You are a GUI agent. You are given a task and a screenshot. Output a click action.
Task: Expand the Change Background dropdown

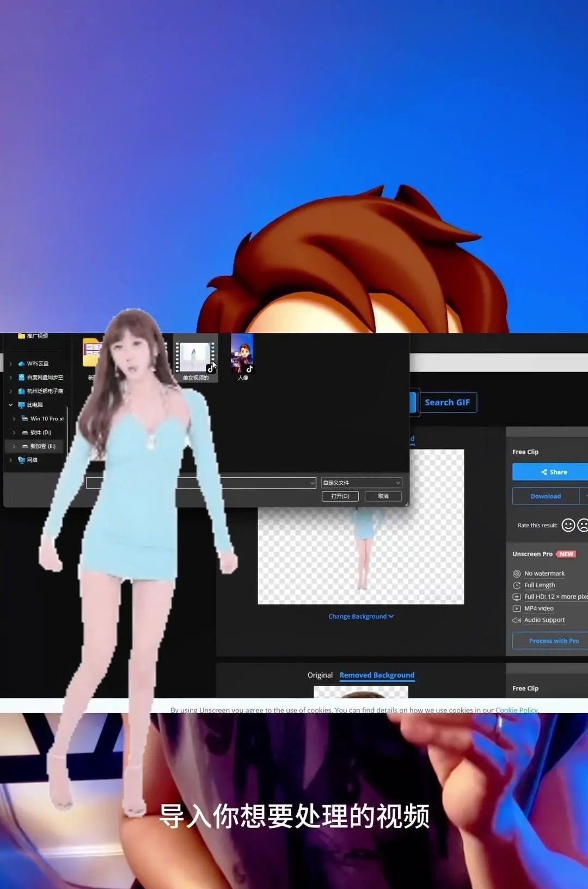pyautogui.click(x=361, y=617)
